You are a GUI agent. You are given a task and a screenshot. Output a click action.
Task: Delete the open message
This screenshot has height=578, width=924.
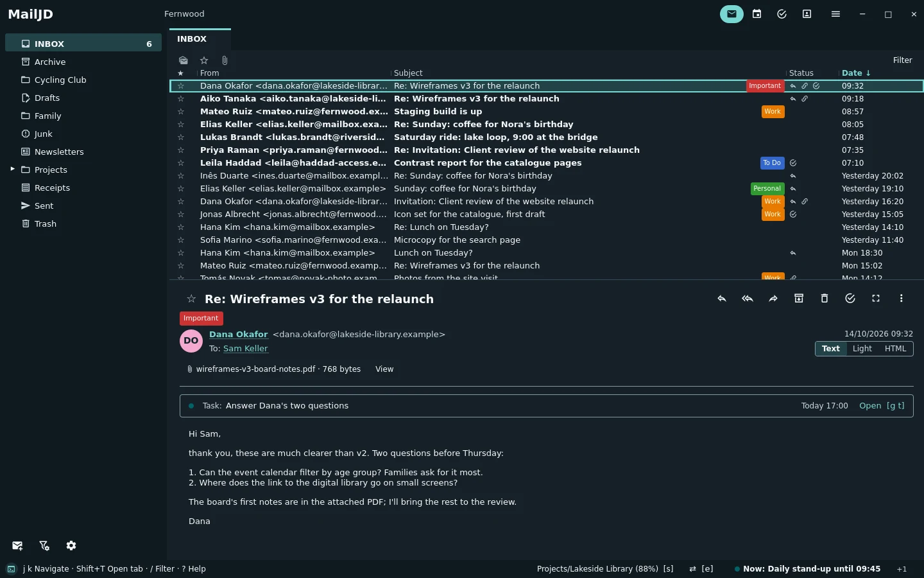pos(825,299)
